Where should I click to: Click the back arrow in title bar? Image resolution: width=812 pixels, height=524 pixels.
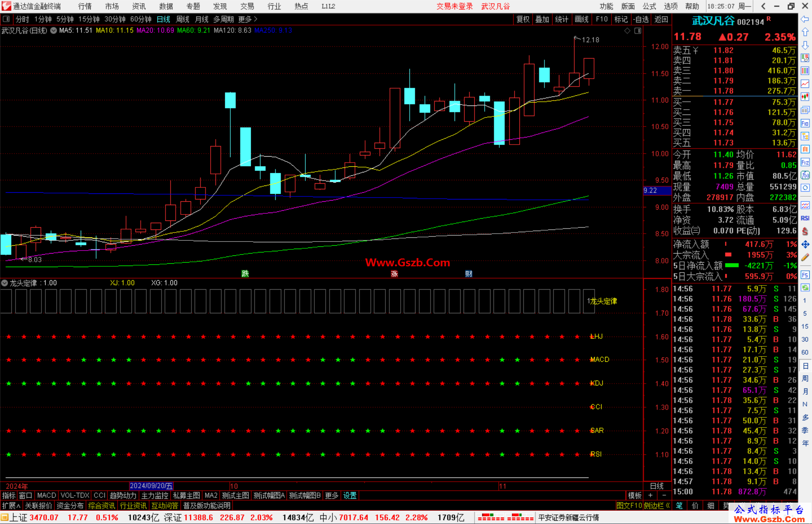click(763, 6)
